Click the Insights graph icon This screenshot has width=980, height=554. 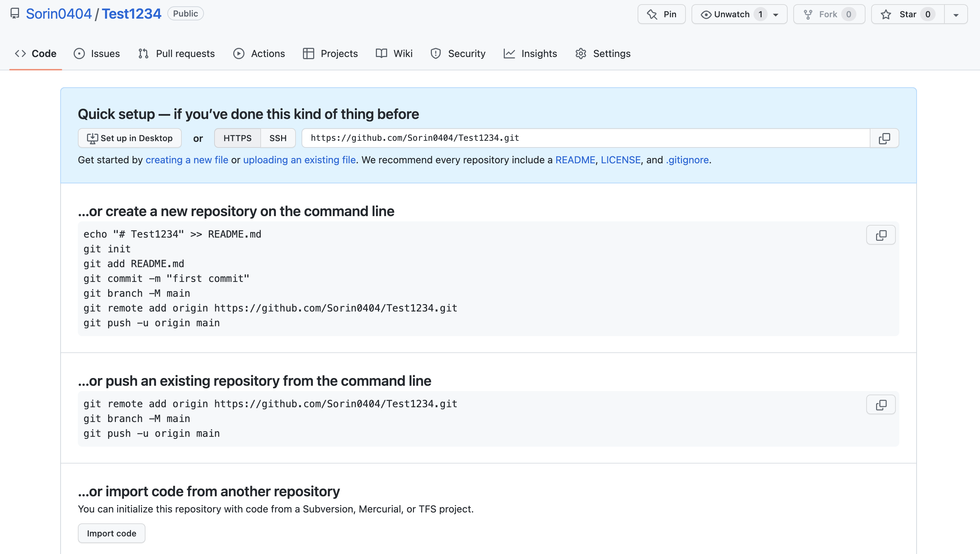pyautogui.click(x=509, y=53)
